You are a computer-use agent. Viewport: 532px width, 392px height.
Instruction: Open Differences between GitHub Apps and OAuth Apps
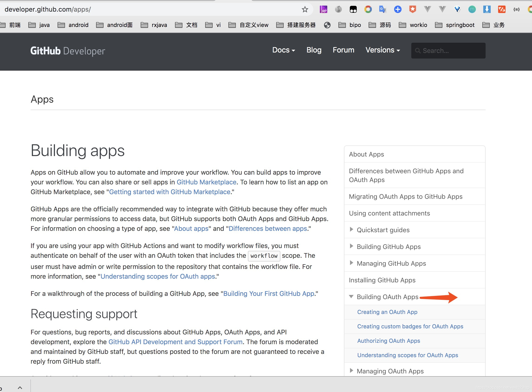415,175
